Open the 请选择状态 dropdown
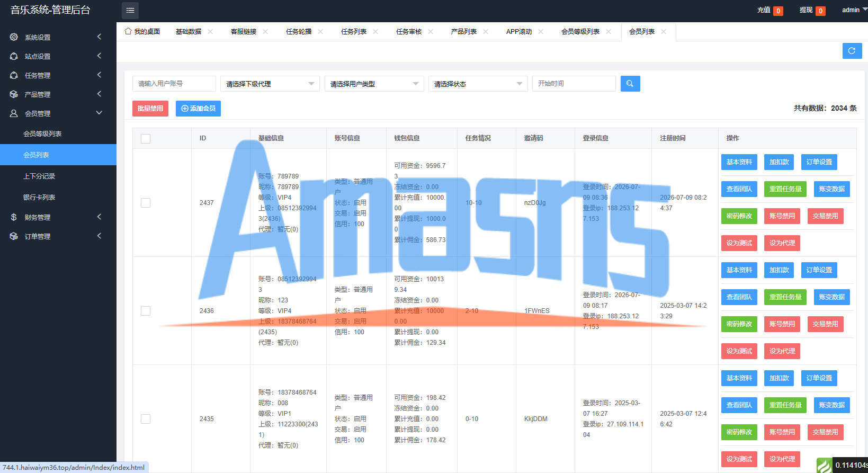 (x=478, y=84)
